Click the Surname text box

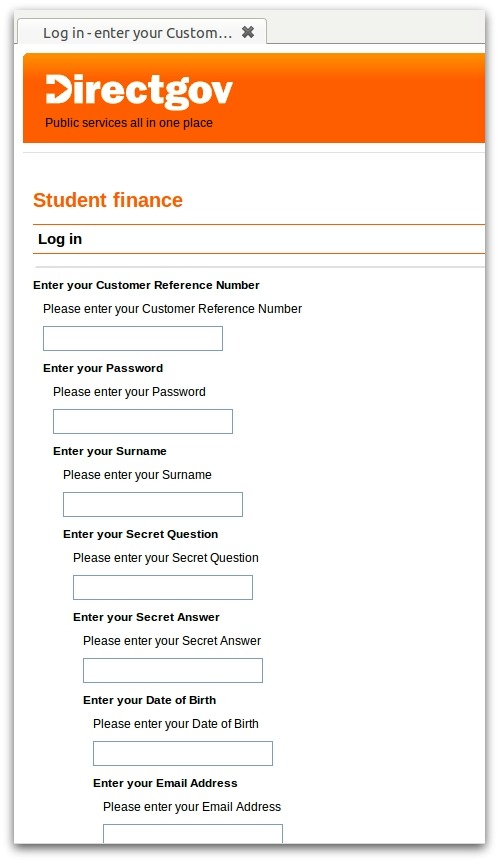click(x=153, y=505)
